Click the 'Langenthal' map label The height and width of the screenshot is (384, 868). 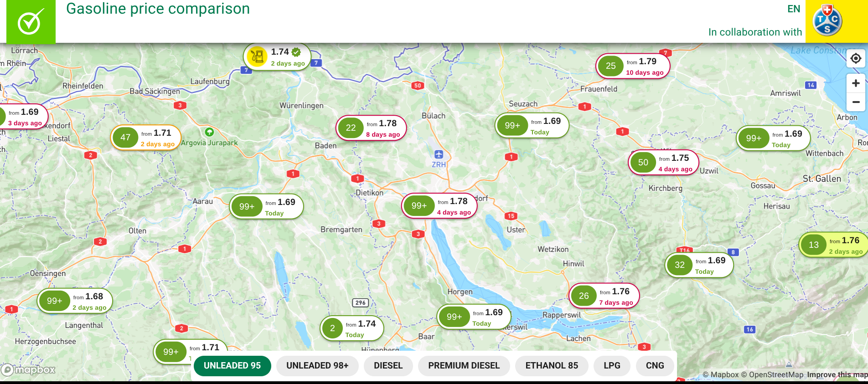[x=84, y=326]
